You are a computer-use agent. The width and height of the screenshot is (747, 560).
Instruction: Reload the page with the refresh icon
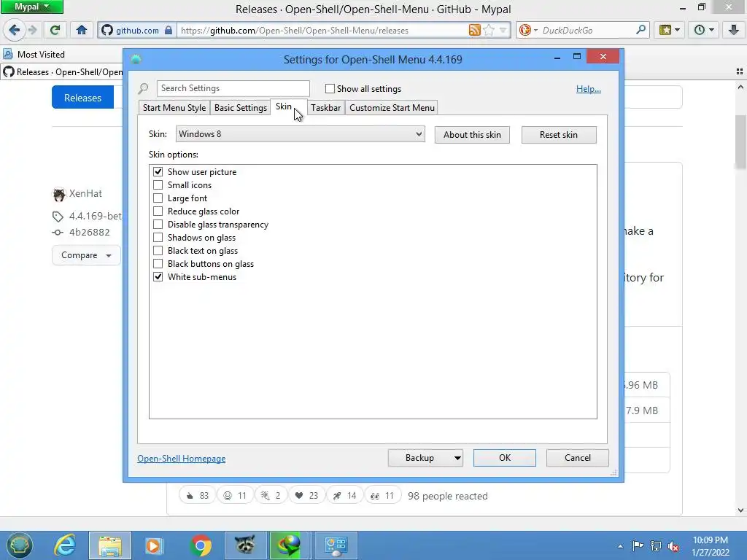point(55,30)
